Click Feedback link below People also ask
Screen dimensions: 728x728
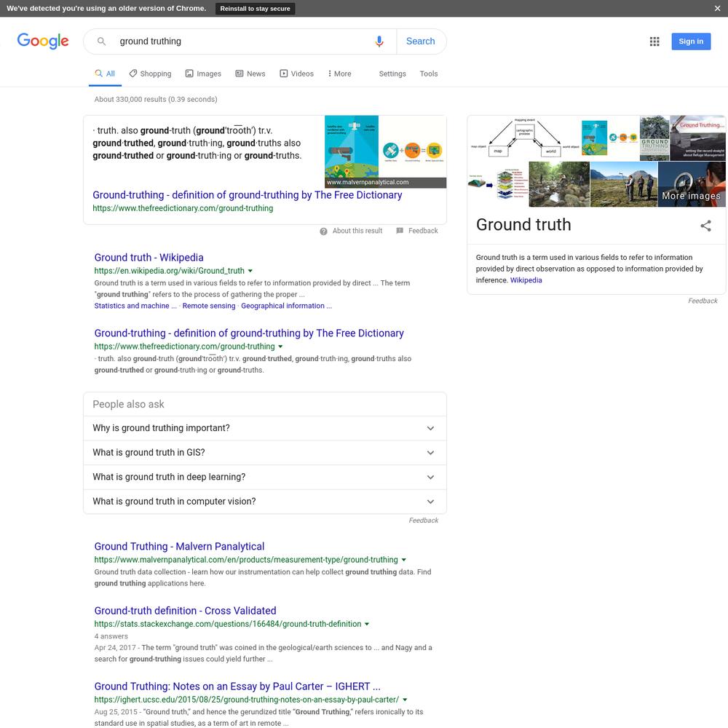tap(424, 521)
